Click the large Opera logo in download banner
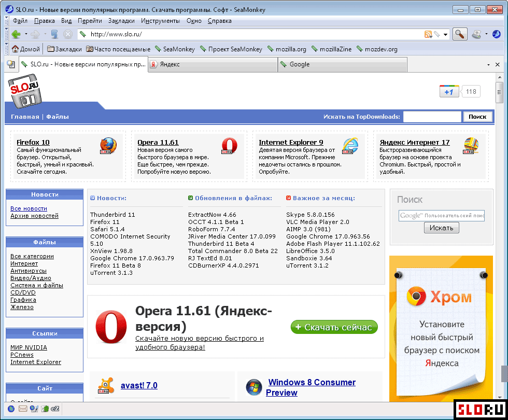 click(111, 327)
